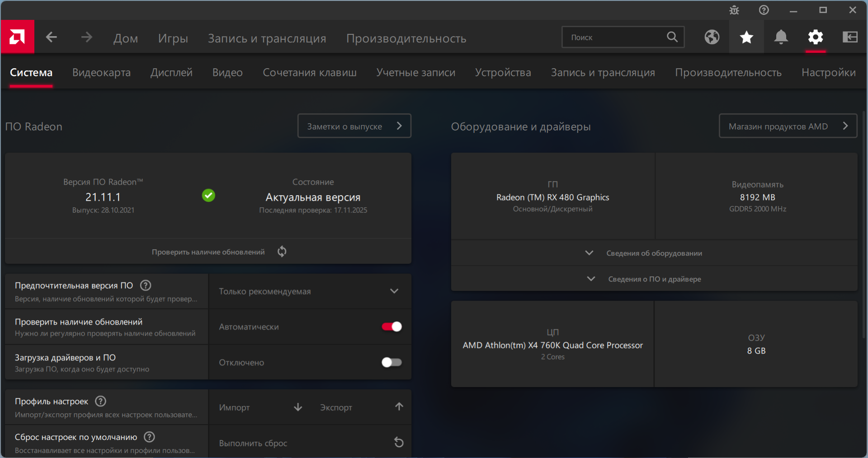Open top Запись и трансляция menu
Viewport: 868px width, 458px height.
(x=267, y=38)
